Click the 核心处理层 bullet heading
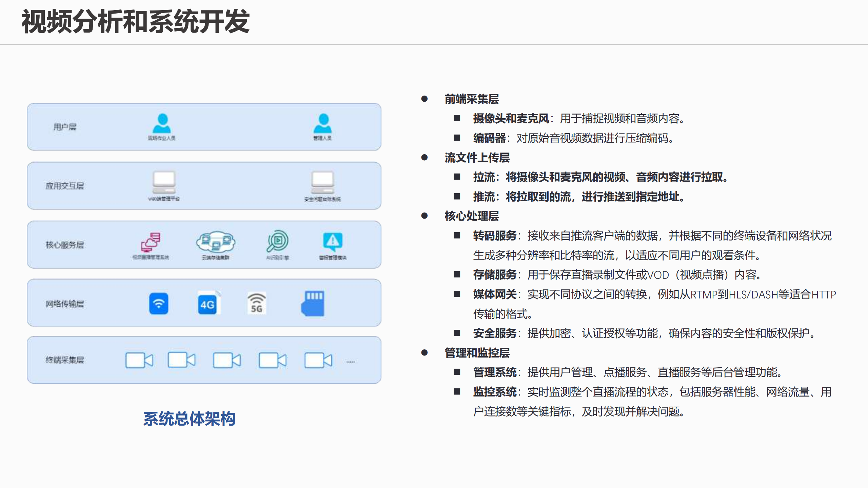 (x=472, y=216)
